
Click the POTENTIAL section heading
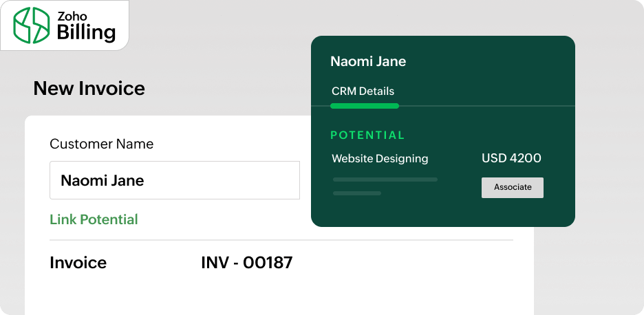click(367, 135)
